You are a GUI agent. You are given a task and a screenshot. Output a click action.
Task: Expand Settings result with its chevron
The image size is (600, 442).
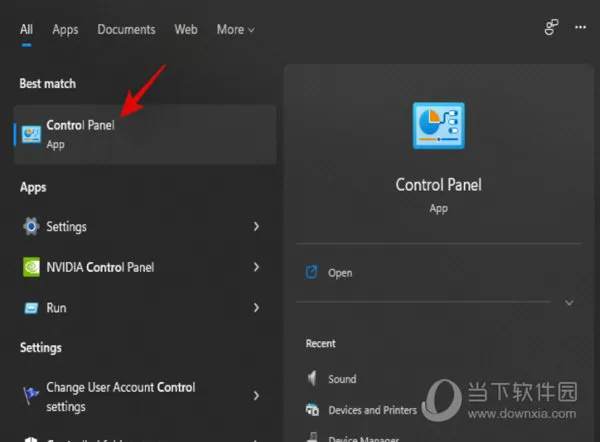pos(256,227)
